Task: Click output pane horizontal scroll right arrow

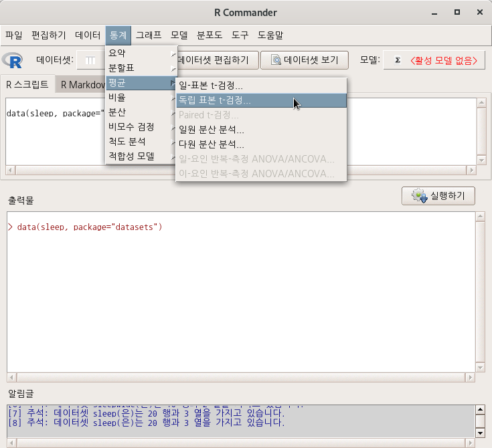Action: tap(470, 378)
